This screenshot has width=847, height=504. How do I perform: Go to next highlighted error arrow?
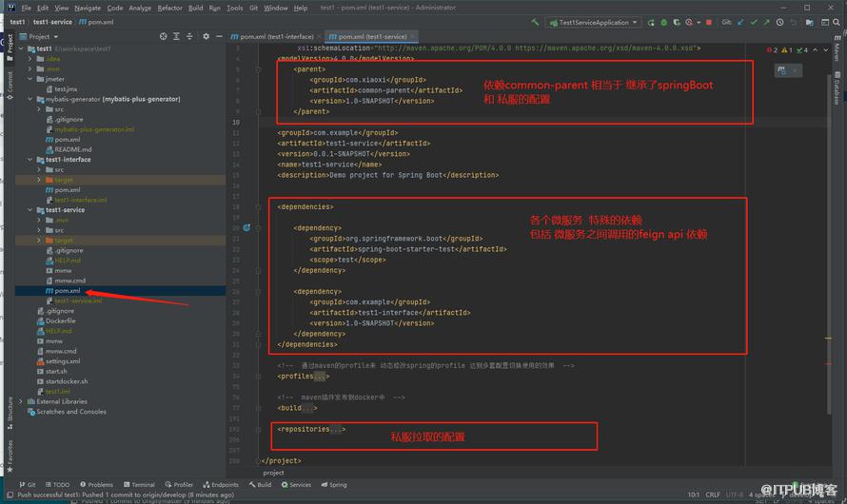pos(825,49)
